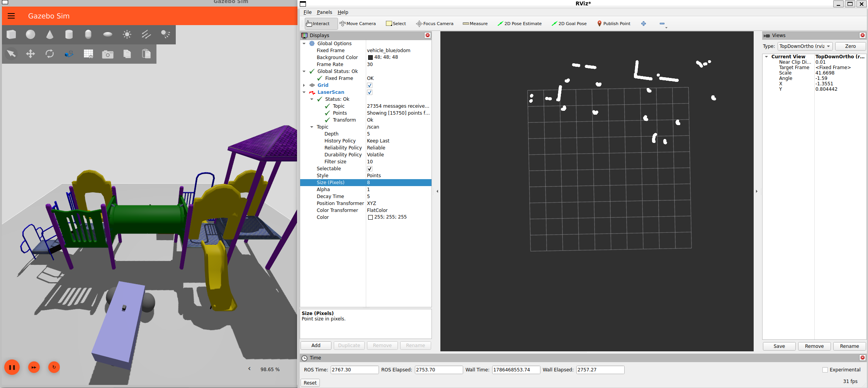Reset the RViz time

[x=310, y=383]
